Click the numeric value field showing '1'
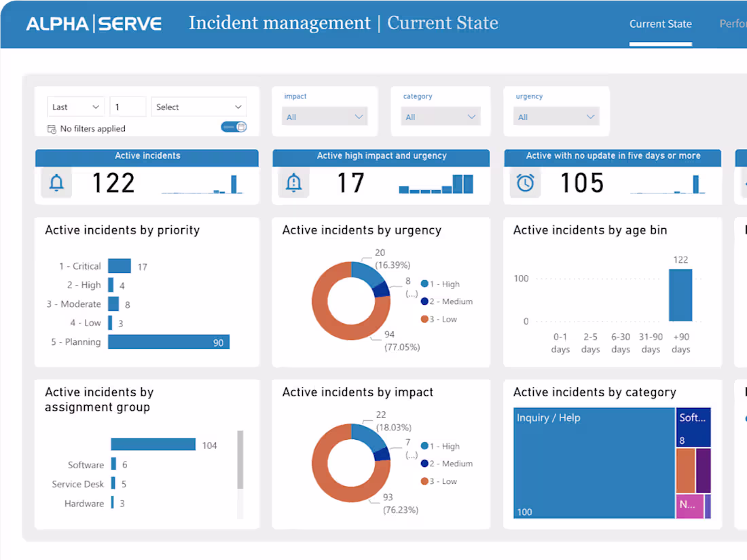 127,107
